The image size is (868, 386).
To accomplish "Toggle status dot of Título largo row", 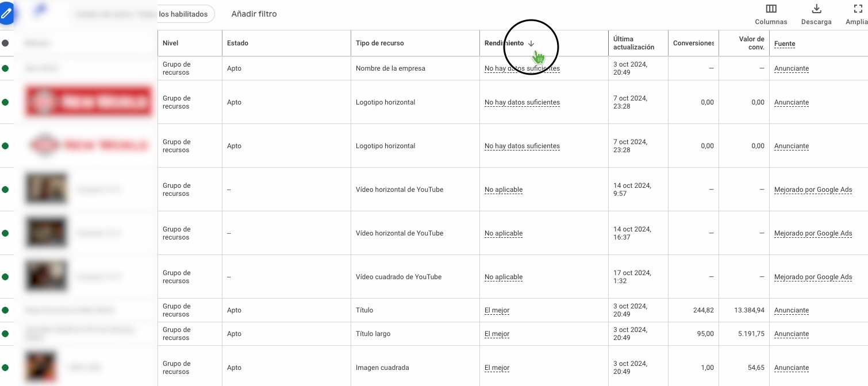I will (x=5, y=334).
